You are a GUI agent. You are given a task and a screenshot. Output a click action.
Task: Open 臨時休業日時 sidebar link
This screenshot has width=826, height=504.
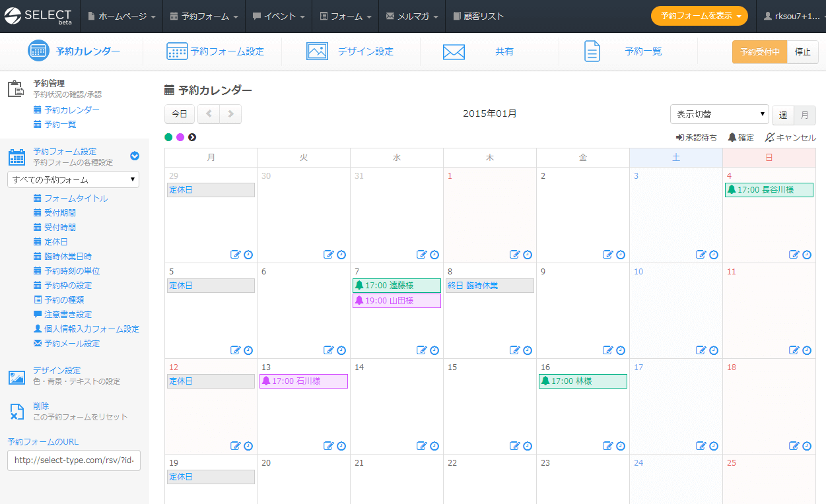click(x=67, y=257)
